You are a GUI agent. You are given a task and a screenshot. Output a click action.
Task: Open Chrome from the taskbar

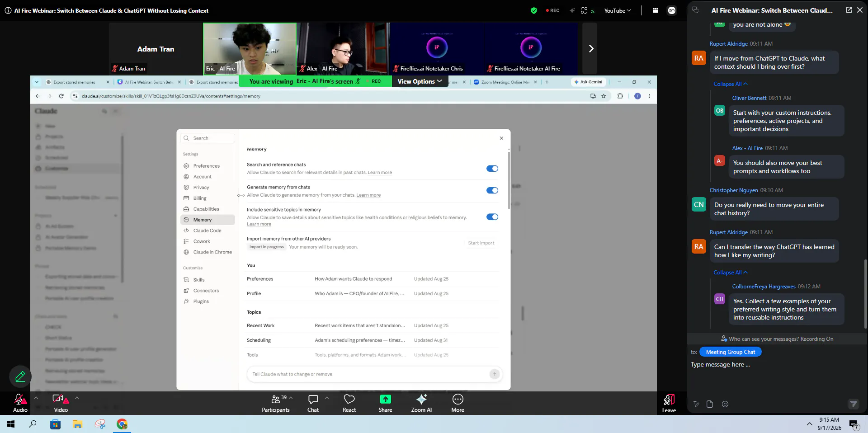coord(122,424)
